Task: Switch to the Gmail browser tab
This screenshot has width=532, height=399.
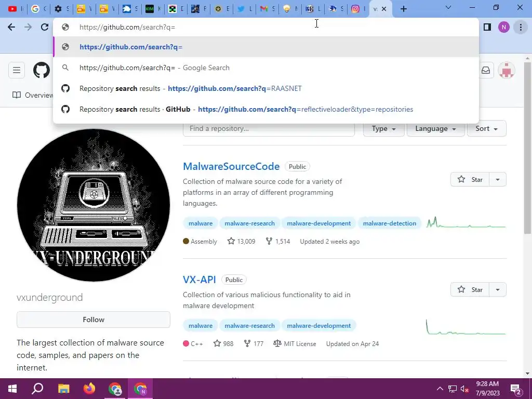Action: point(267,9)
